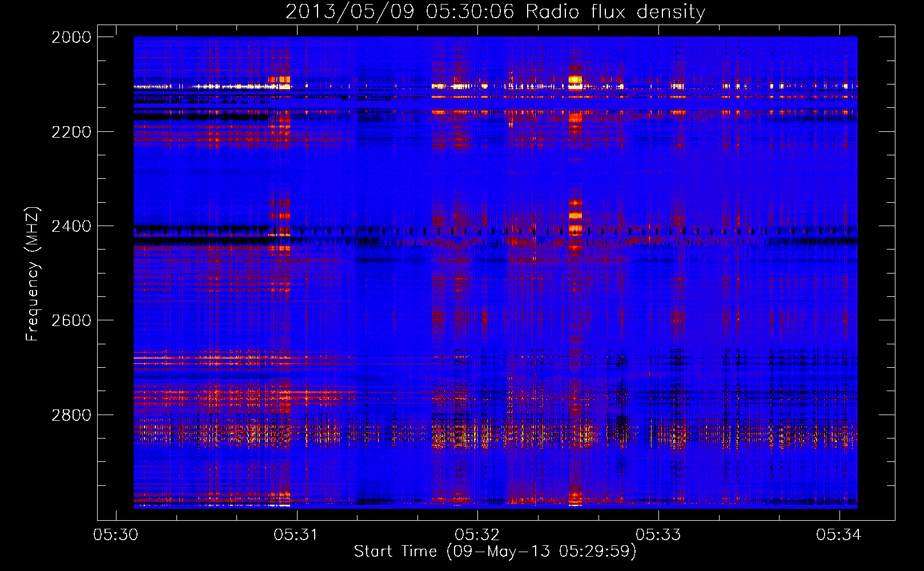The height and width of the screenshot is (571, 924).
Task: Select the 2200 frequency tick label
Action: 71,132
